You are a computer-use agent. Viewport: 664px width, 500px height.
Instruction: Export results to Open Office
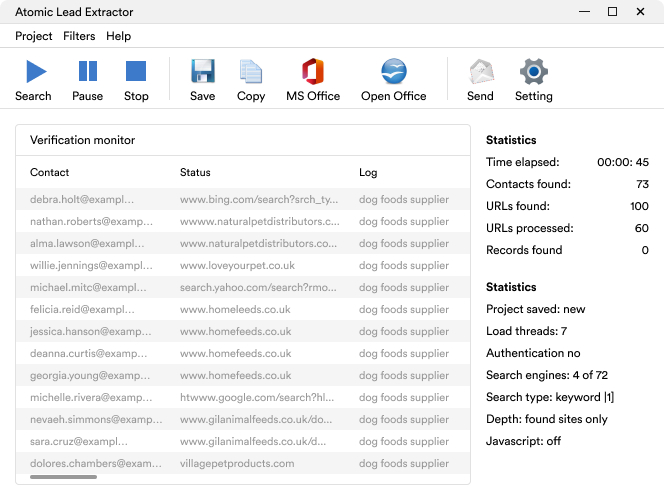pyautogui.click(x=393, y=80)
